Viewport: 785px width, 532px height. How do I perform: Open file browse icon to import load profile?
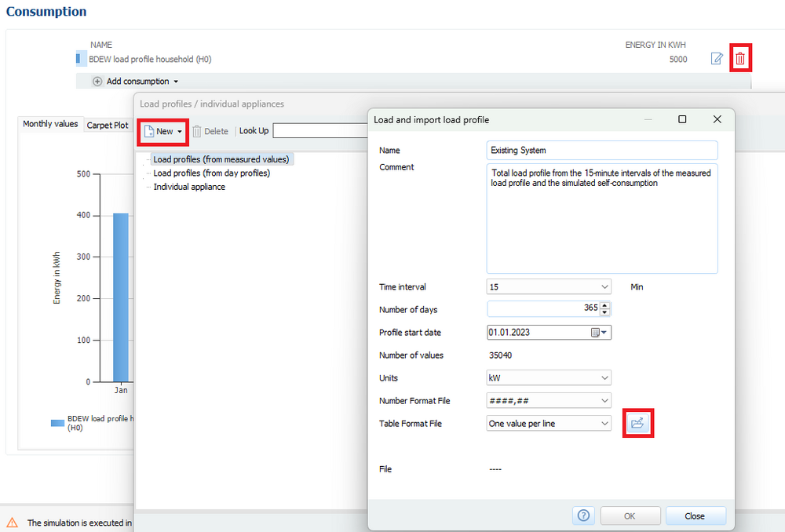(638, 424)
